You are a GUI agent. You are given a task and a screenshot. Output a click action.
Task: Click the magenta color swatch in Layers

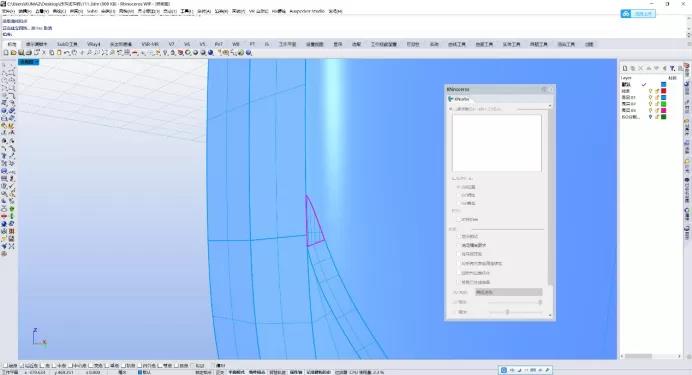[x=663, y=110]
